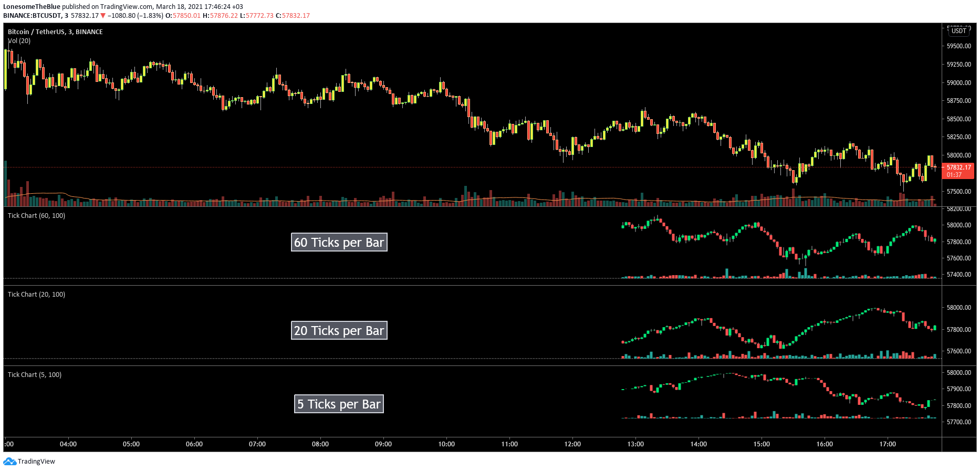Click the TradingView text link
Image resolution: width=980 pixels, height=471 pixels.
pos(36,462)
